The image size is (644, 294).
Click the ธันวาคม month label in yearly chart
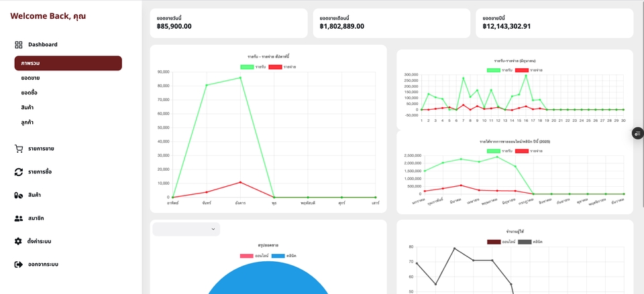(617, 200)
